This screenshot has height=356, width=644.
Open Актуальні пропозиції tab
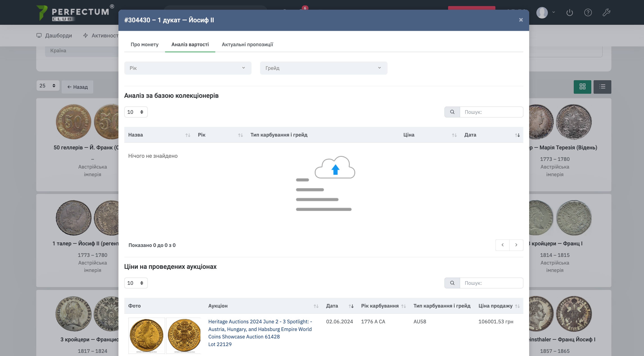point(247,45)
